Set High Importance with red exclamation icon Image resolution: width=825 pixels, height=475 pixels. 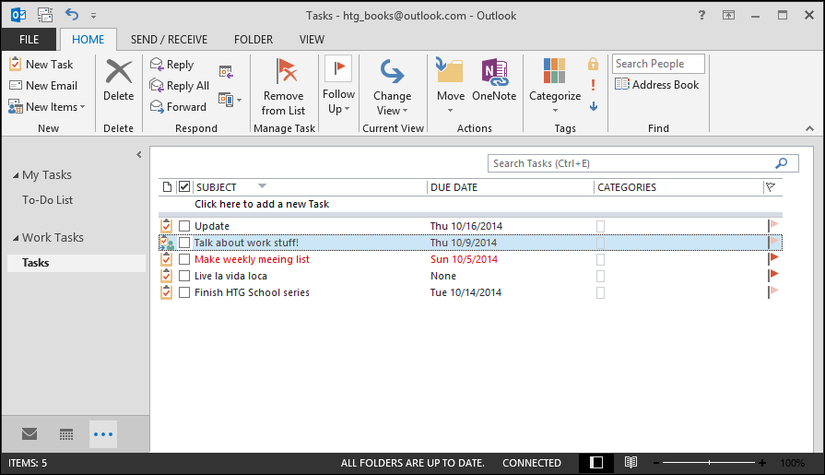(593, 85)
